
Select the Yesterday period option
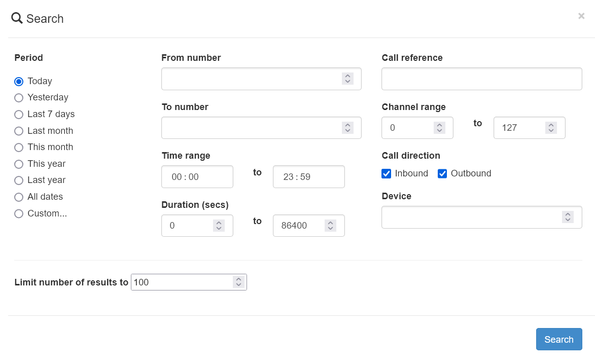point(19,98)
